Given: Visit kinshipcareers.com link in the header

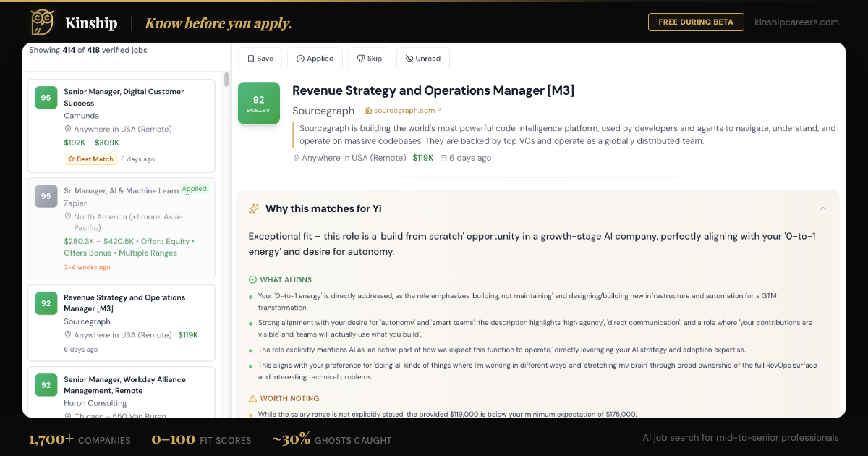Looking at the screenshot, I should (796, 22).
